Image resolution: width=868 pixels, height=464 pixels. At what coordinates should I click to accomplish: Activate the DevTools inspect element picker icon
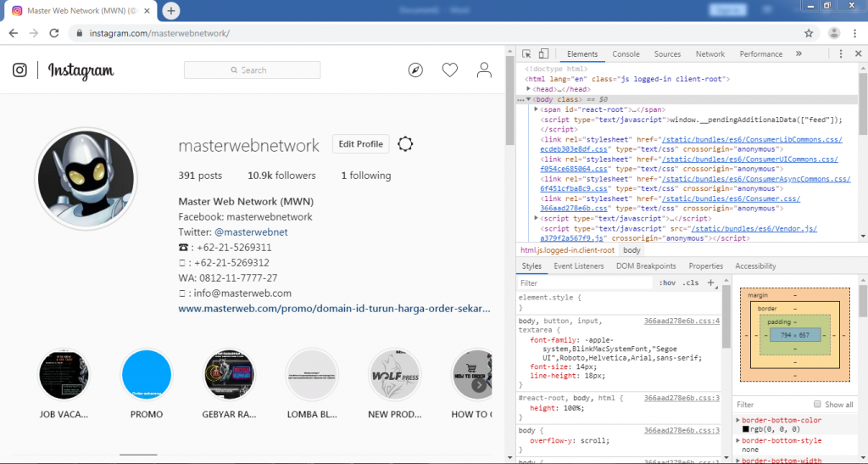526,53
